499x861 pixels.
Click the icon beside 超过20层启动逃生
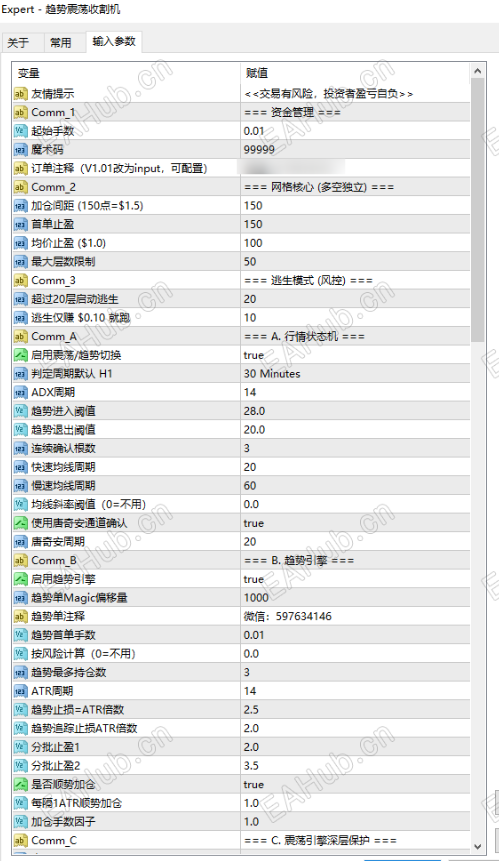(x=20, y=299)
